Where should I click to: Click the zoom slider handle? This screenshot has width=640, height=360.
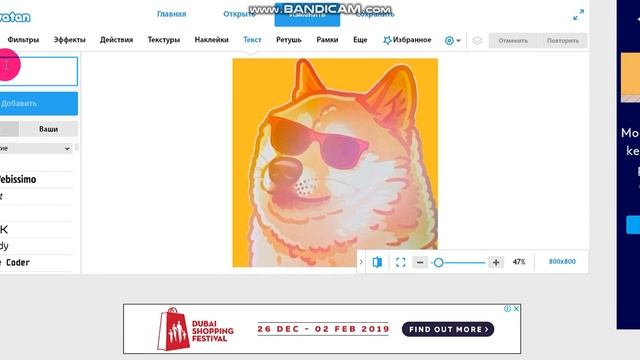click(438, 262)
